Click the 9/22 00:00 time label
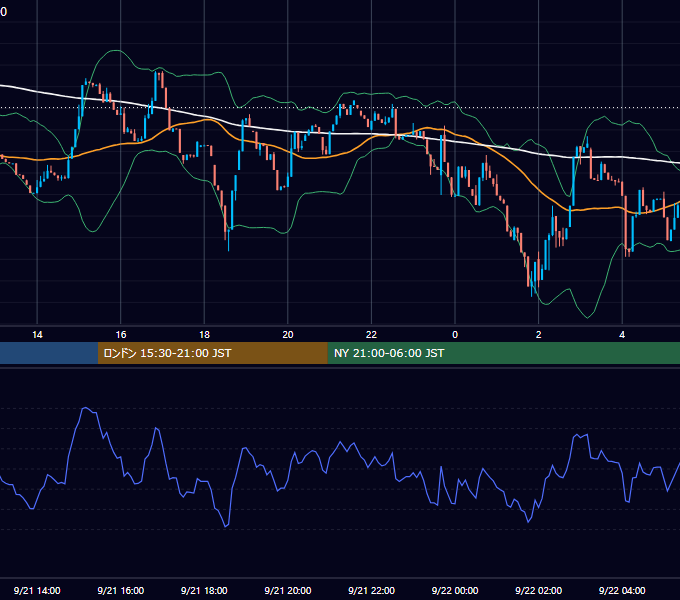The image size is (680, 600). tap(455, 590)
